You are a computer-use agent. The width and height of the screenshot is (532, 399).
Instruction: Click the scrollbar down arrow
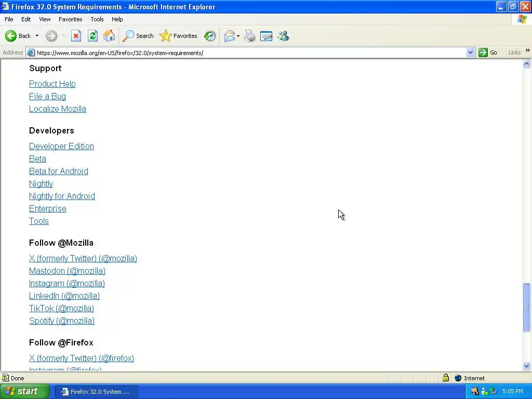click(527, 366)
